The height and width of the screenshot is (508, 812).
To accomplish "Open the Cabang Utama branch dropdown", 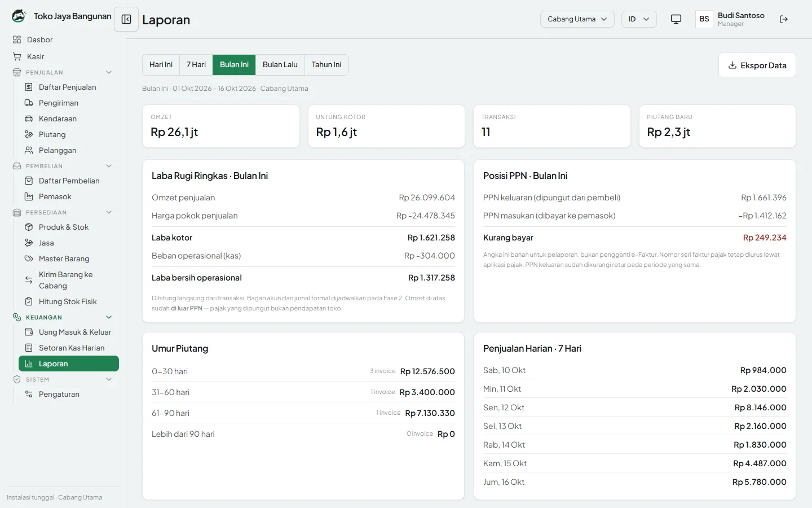I will [x=577, y=19].
